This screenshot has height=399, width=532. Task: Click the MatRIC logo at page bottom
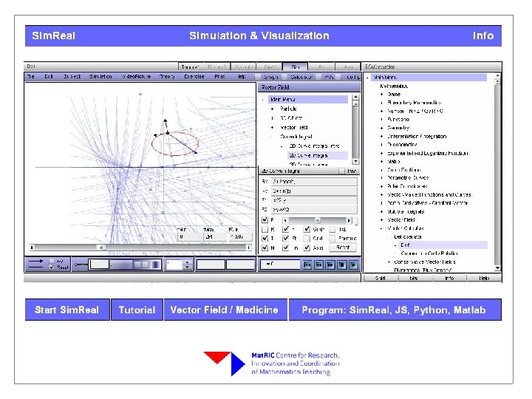coord(271,364)
